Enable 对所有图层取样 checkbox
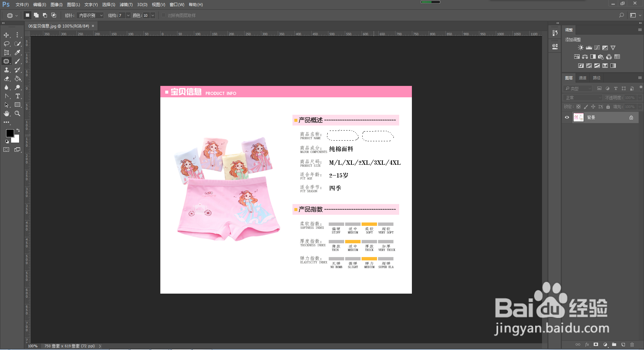Screen dimensions: 644x350 coord(163,15)
